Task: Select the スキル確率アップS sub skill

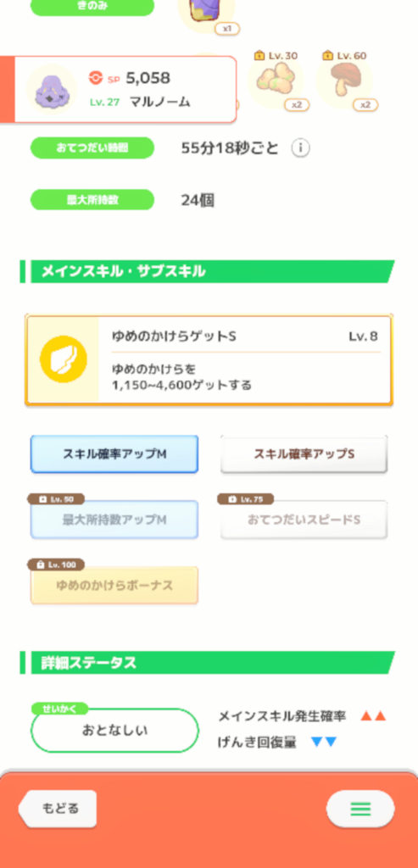Action: pos(304,454)
